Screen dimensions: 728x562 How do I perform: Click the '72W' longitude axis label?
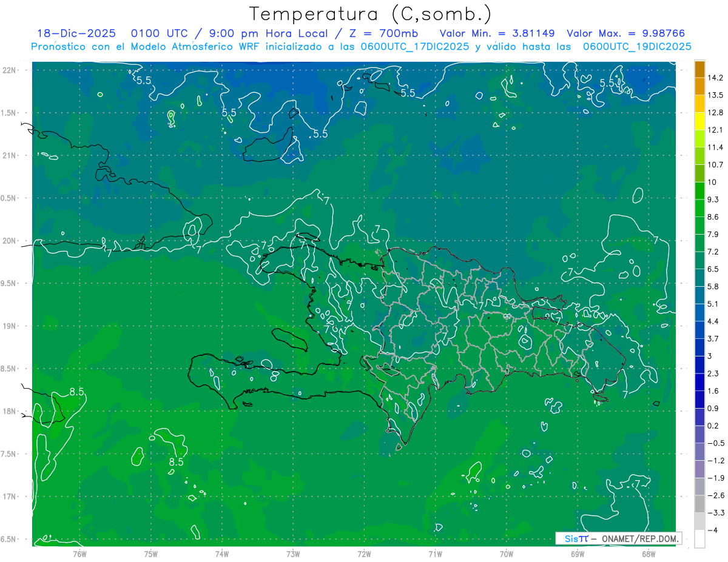pos(364,554)
